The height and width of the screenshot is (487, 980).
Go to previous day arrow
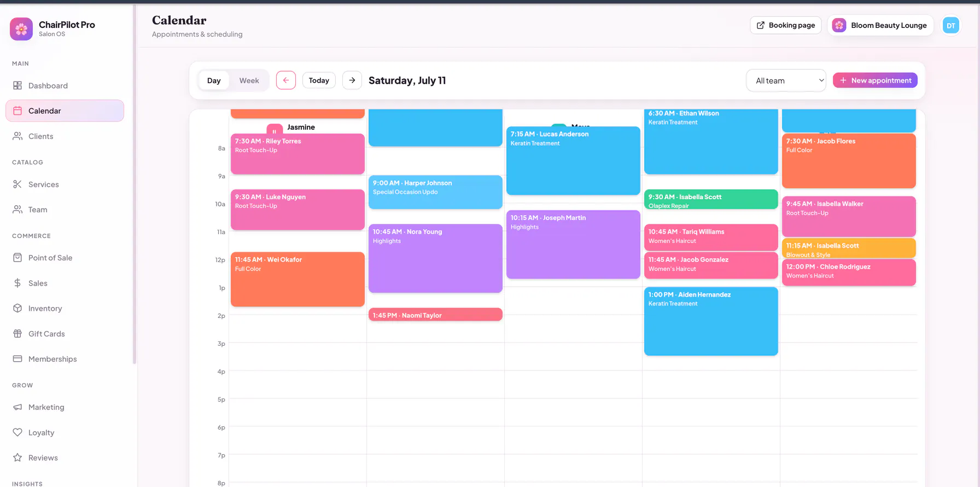286,80
